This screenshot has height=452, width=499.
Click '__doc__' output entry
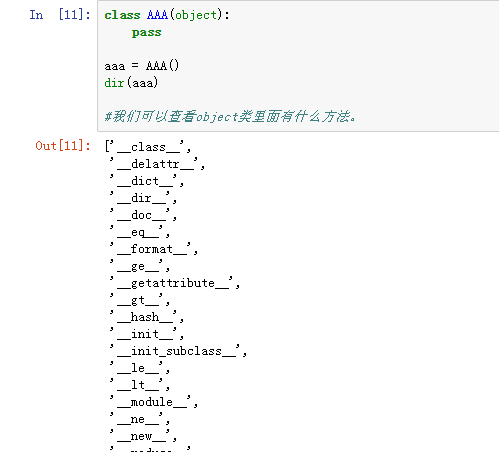tap(143, 215)
